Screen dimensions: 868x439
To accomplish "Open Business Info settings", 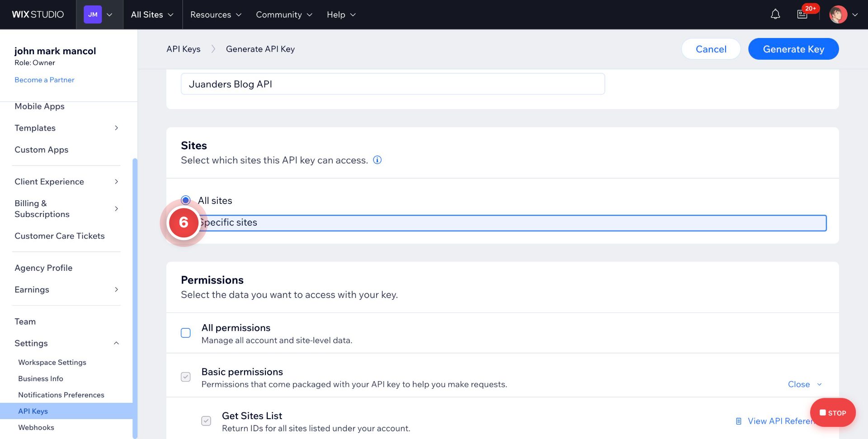I will 41,378.
